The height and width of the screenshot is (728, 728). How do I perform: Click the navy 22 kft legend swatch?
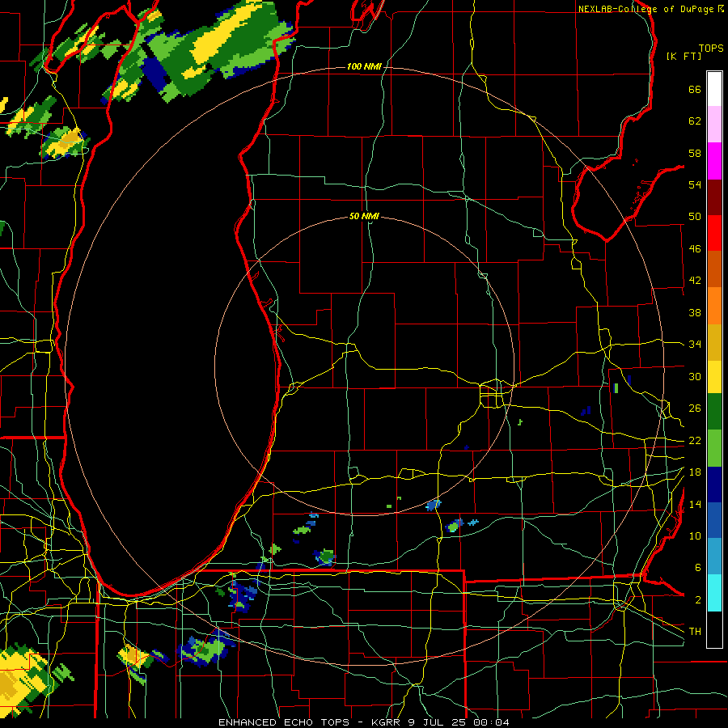[x=714, y=485]
